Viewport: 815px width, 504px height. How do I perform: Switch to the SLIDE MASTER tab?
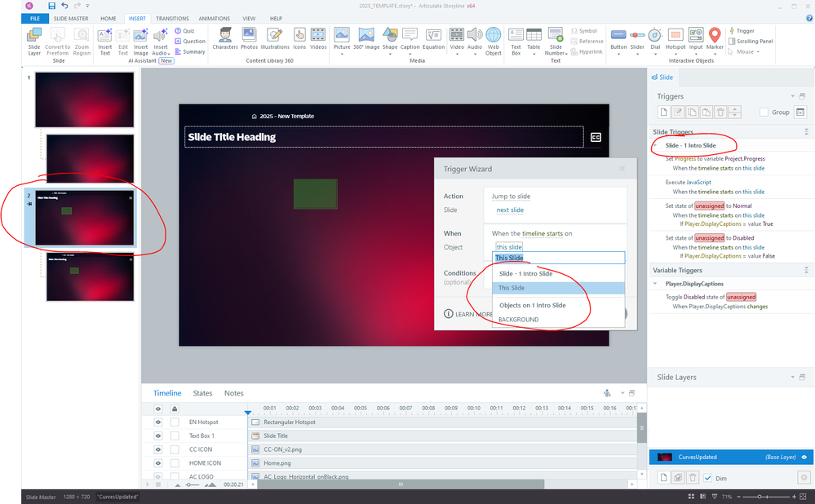click(71, 18)
